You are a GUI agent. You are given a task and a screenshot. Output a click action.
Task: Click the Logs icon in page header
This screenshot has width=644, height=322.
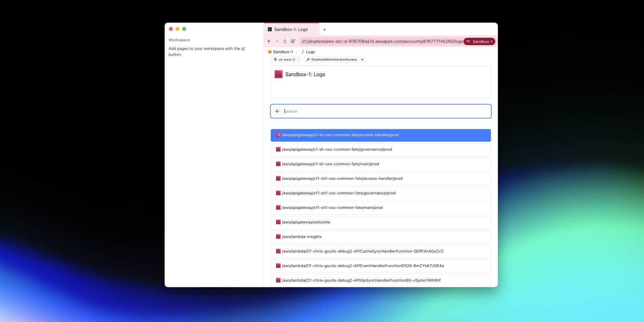pos(279,74)
